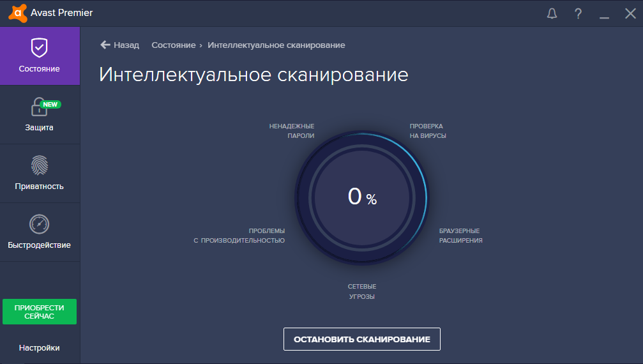Click the ПРОВЕРКА НА ВИРУСЫ label
643x364 pixels.
pos(428,131)
